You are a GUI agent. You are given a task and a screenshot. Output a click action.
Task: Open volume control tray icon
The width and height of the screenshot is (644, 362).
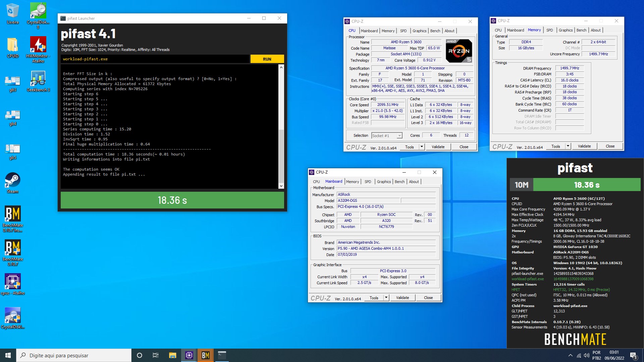tap(587, 355)
